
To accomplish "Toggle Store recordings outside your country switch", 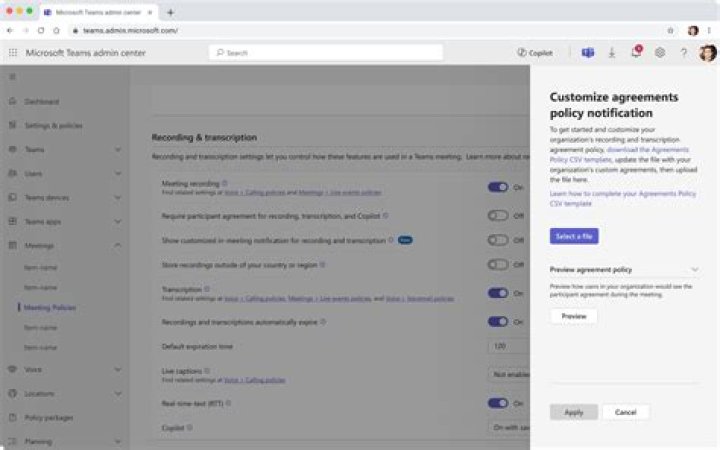I will (x=498, y=264).
